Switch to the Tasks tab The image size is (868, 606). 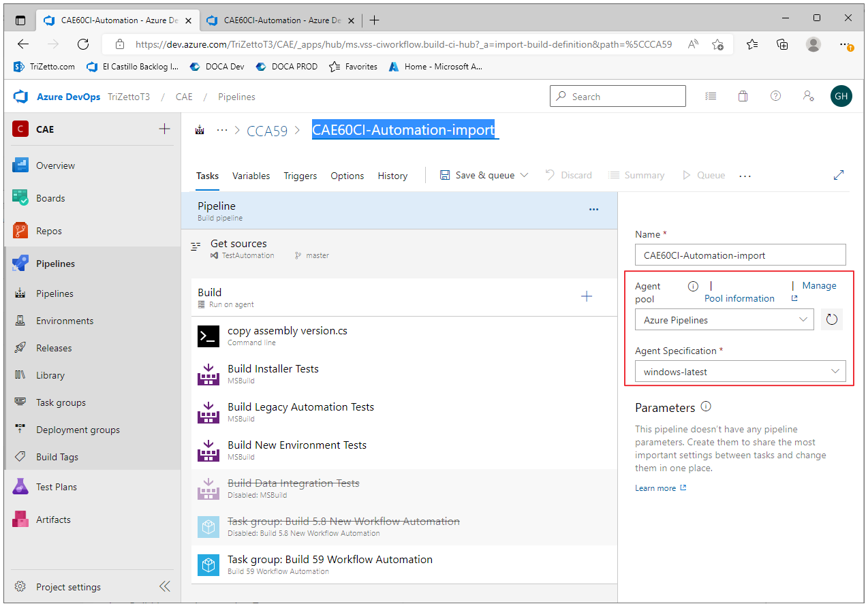point(207,176)
